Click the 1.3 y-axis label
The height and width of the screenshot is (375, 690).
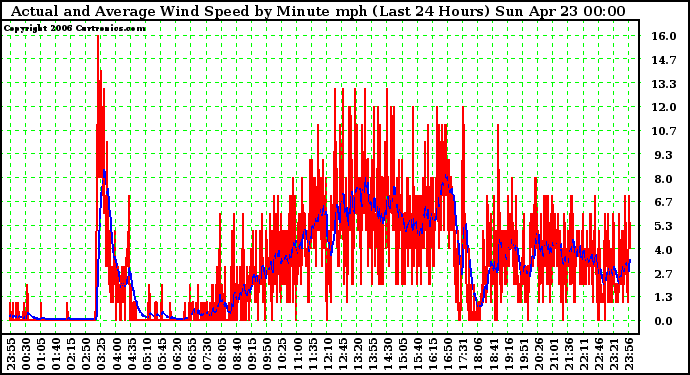click(x=664, y=298)
